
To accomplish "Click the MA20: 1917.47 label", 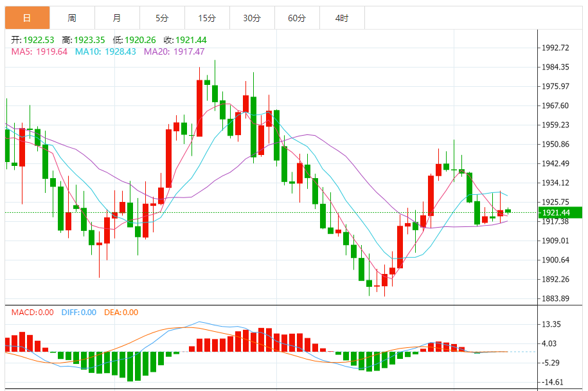I will coord(174,51).
